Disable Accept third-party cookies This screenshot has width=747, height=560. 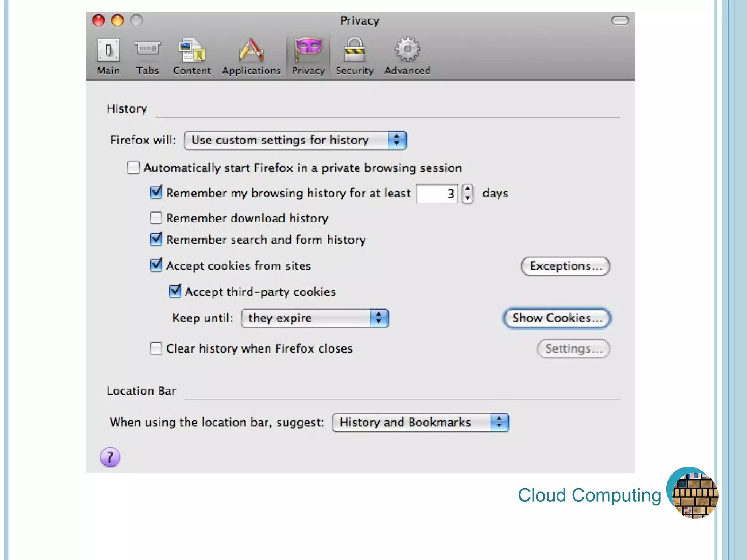click(175, 291)
